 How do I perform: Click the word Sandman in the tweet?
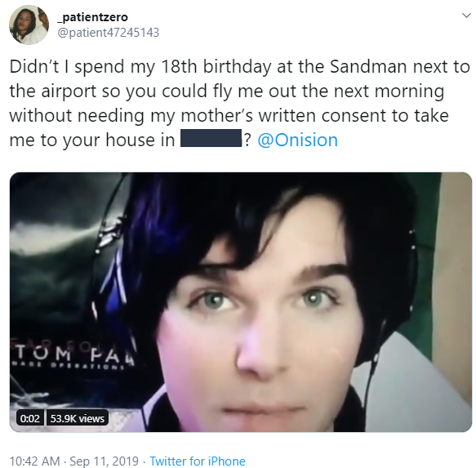368,66
